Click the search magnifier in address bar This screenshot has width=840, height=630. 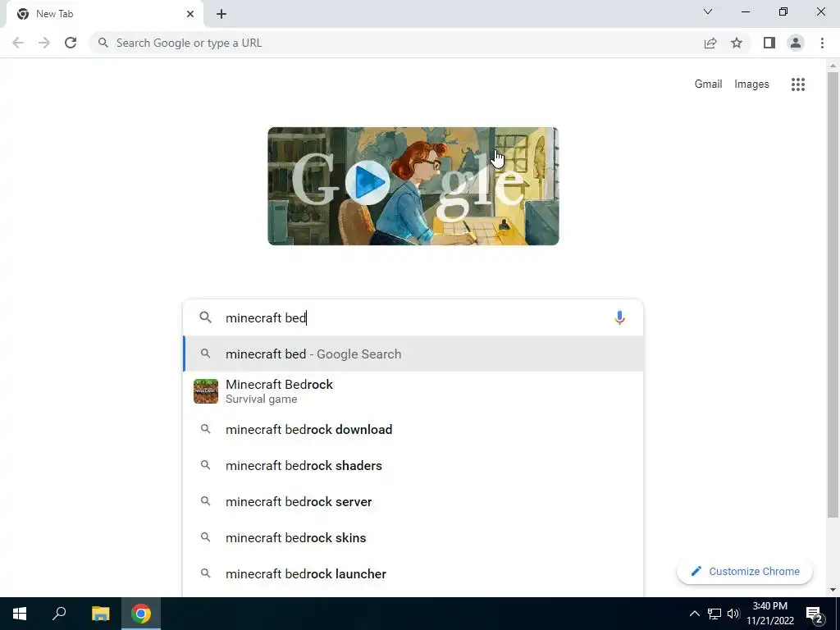(103, 43)
